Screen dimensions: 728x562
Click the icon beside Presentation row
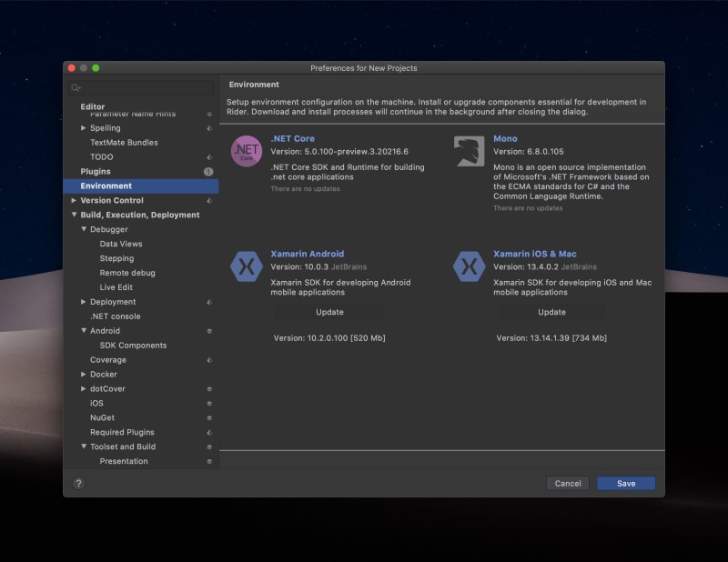point(209,461)
